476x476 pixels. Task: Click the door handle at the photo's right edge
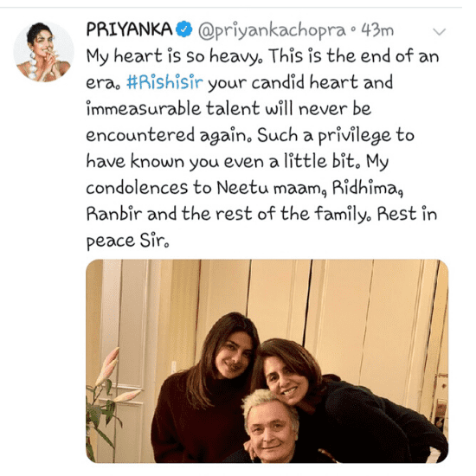pyautogui.click(x=440, y=409)
